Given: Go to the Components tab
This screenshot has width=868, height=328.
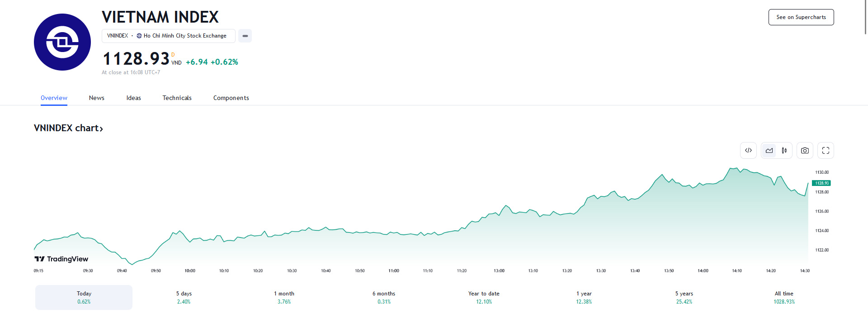Looking at the screenshot, I should (x=231, y=98).
